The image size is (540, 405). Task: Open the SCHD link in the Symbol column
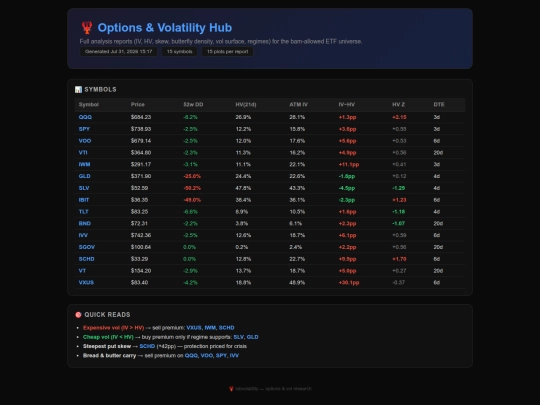pyautogui.click(x=86, y=259)
